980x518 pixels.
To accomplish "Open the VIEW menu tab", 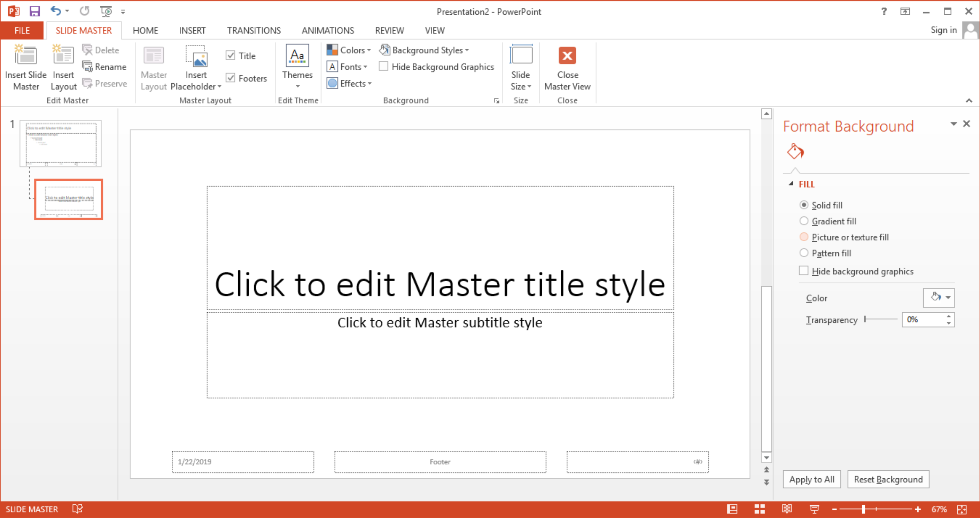I will point(434,30).
